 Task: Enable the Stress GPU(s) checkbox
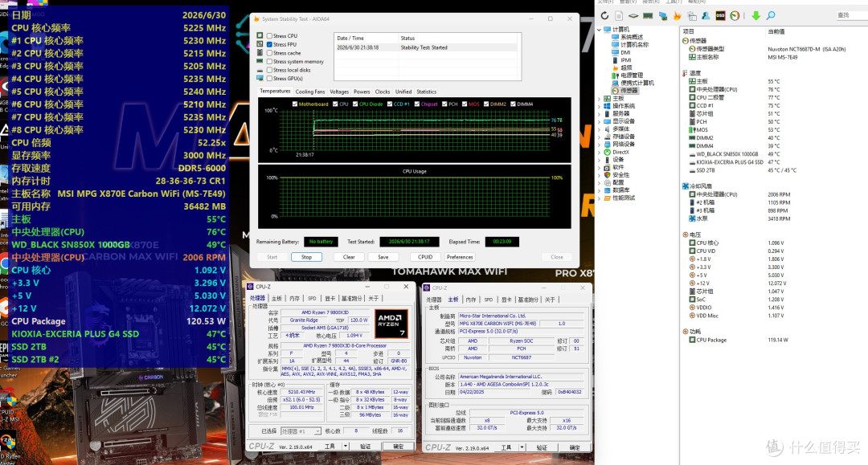[x=269, y=79]
